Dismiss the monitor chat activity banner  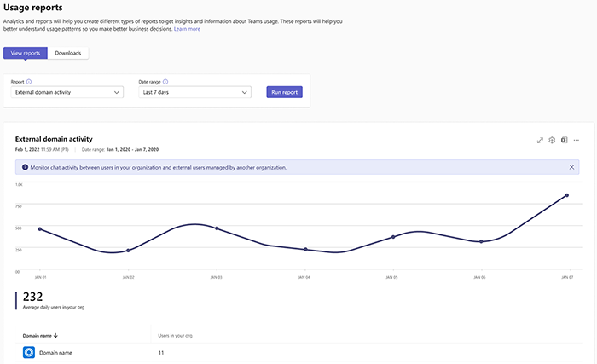[571, 167]
